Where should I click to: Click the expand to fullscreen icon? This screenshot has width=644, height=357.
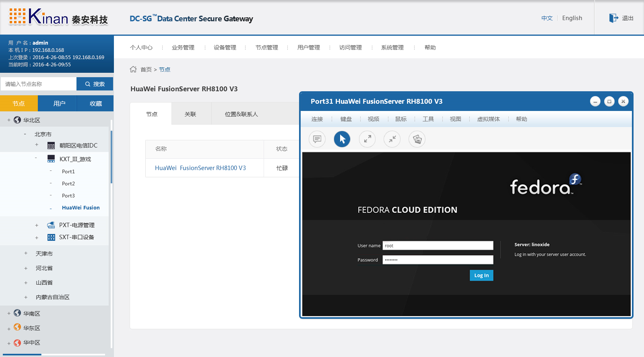(367, 139)
